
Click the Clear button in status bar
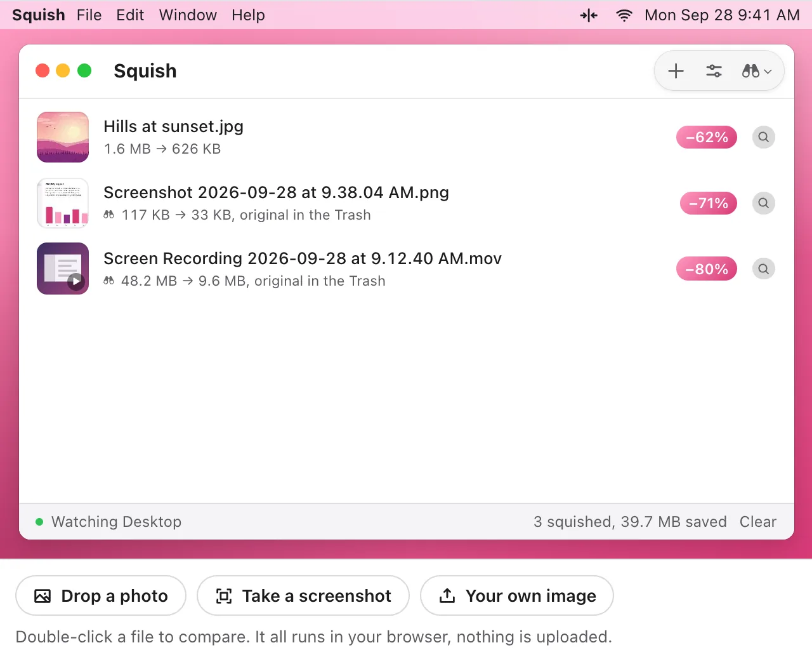pos(758,522)
